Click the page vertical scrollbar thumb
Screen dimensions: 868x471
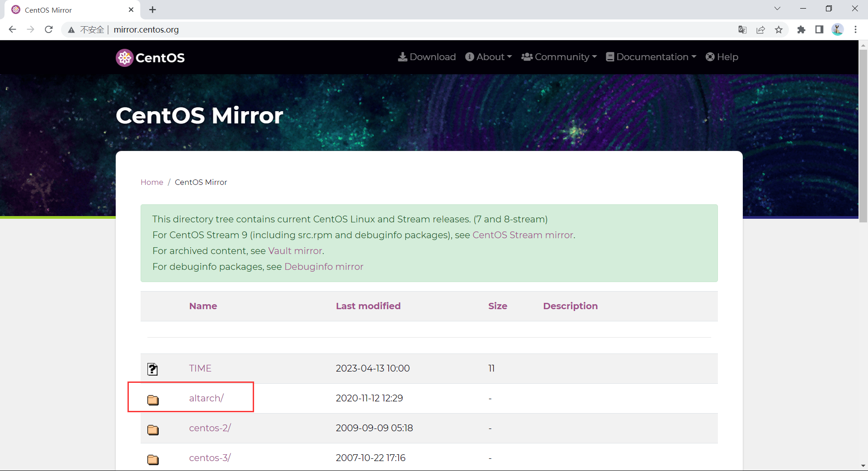point(863,136)
